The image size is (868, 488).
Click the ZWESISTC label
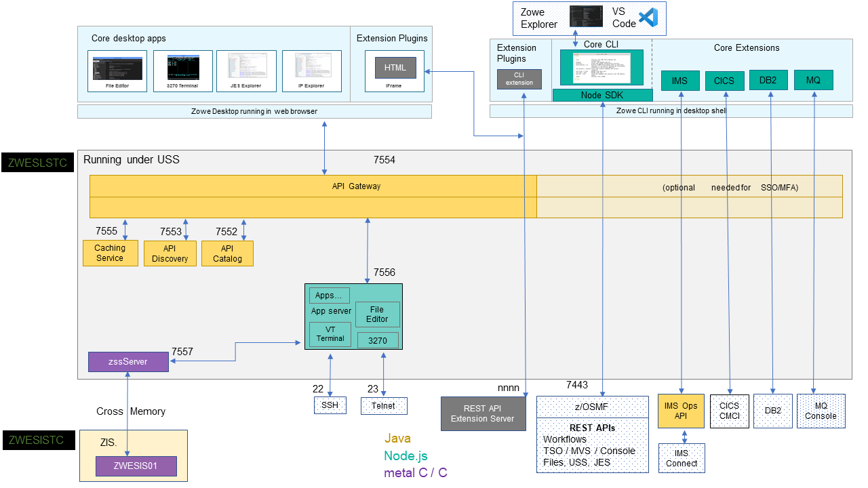(x=37, y=441)
